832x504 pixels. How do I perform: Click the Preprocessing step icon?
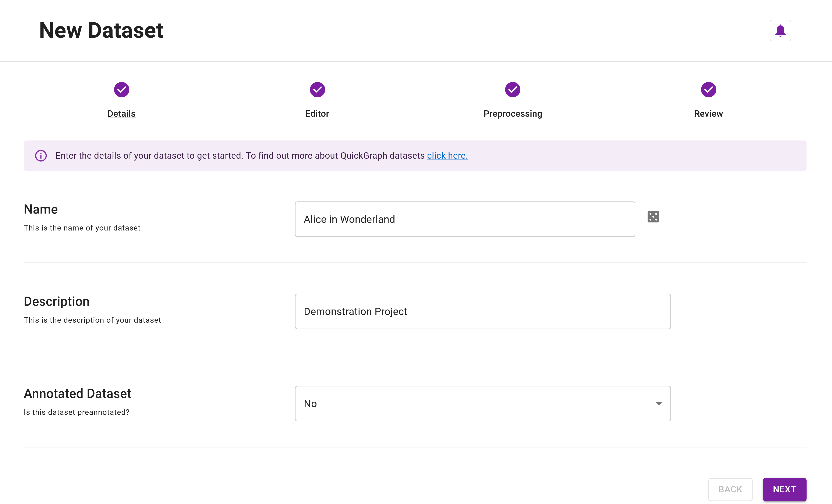point(512,90)
